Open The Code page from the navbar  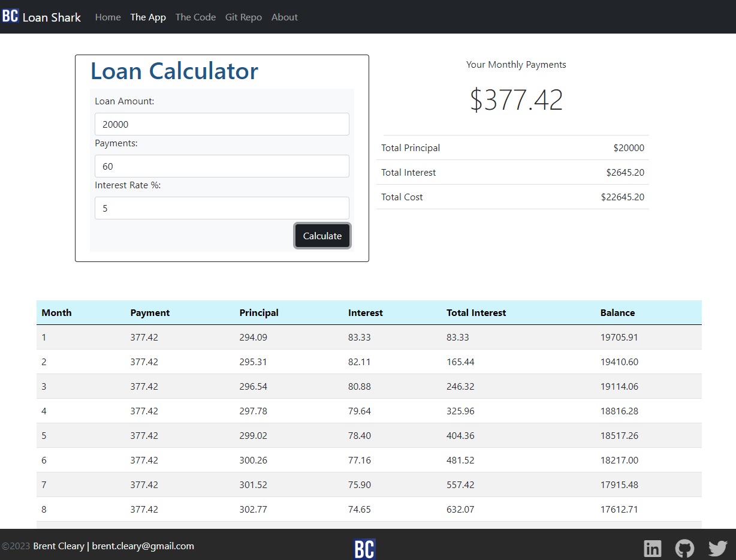195,17
